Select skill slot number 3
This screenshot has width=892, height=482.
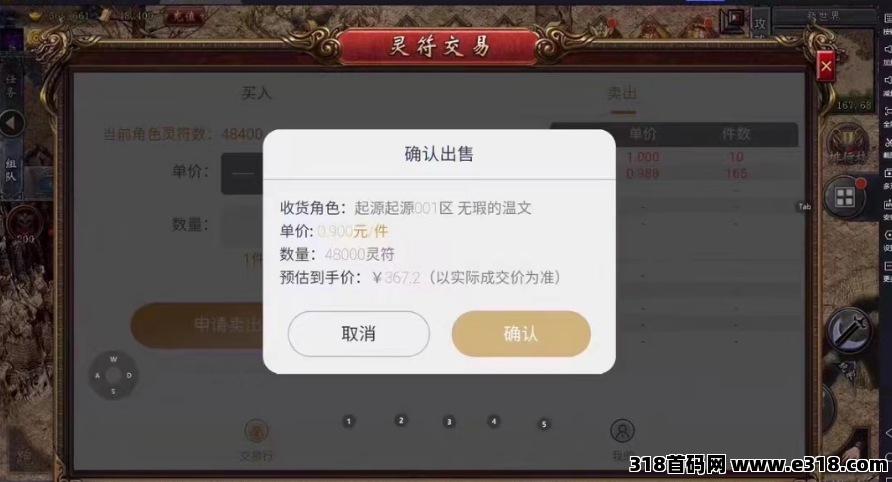[449, 422]
